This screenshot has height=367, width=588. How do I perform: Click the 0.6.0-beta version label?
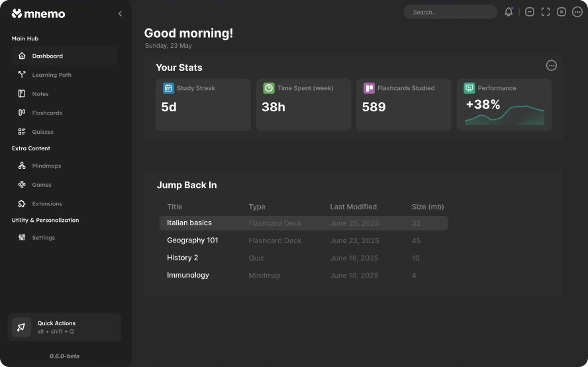(64, 356)
